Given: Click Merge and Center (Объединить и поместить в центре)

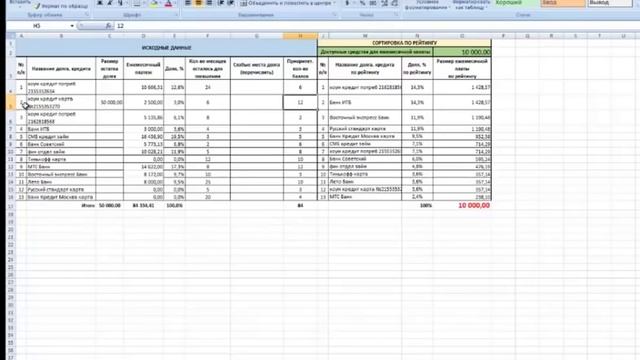Looking at the screenshot, I should click(x=288, y=3).
